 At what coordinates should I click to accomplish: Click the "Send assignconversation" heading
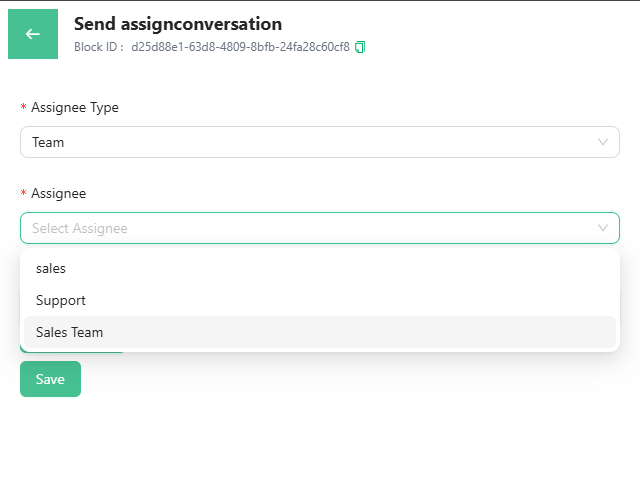point(178,23)
